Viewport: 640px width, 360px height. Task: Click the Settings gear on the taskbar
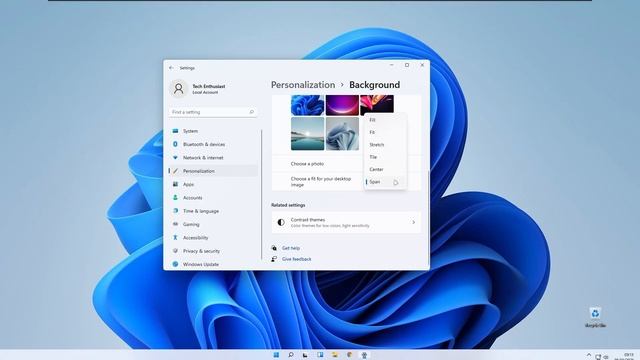tap(364, 355)
